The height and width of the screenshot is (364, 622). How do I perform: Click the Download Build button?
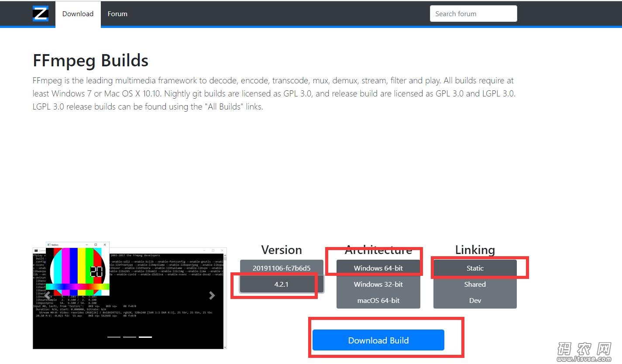pos(378,340)
